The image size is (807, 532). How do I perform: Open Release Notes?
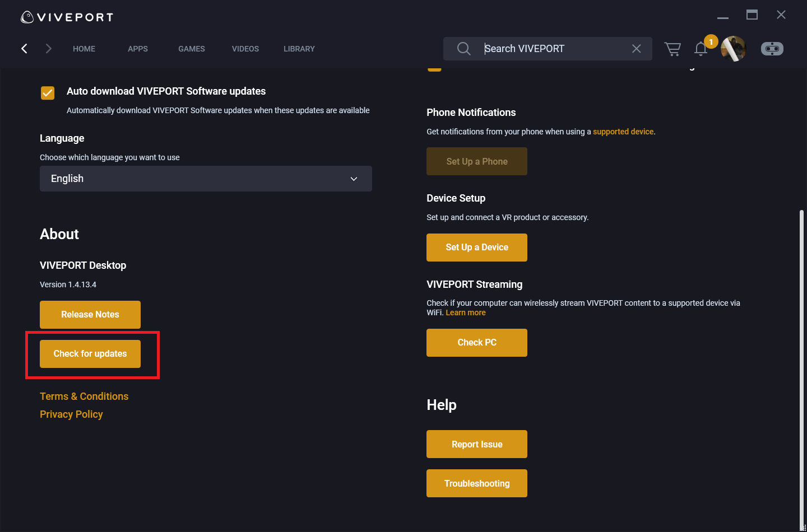(x=90, y=315)
